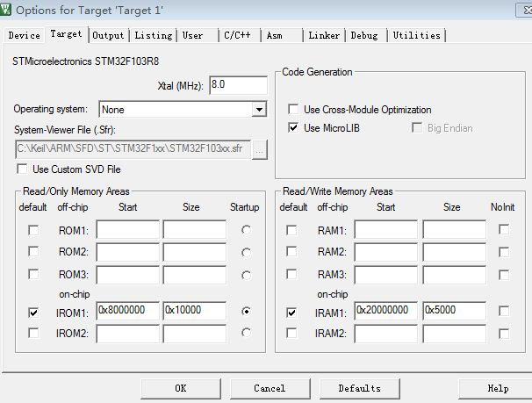Uncheck the IROM1 default checkbox
Viewport: 532px width, 403px height.
pyautogui.click(x=33, y=312)
